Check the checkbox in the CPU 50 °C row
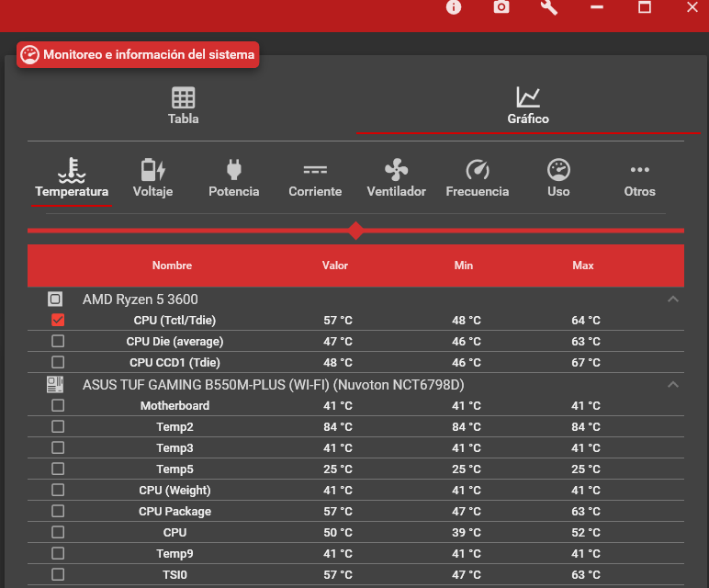This screenshot has width=709, height=588. click(58, 532)
